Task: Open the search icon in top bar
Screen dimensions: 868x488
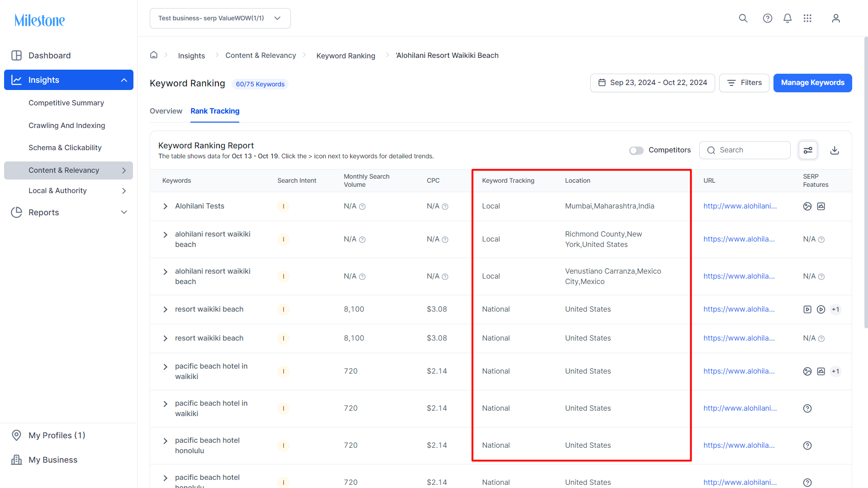Action: [743, 18]
